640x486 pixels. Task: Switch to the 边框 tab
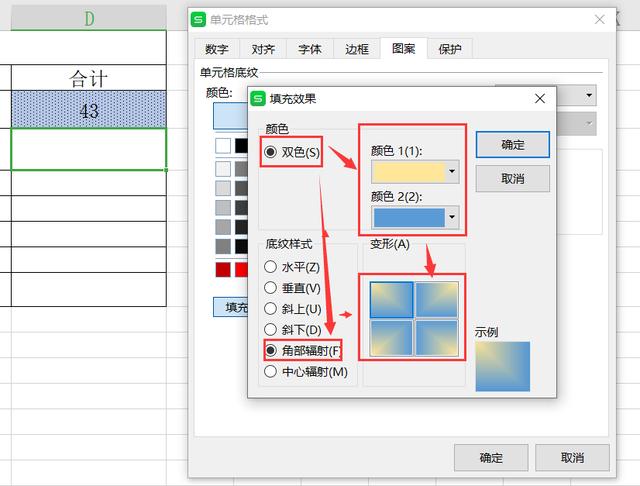[357, 49]
